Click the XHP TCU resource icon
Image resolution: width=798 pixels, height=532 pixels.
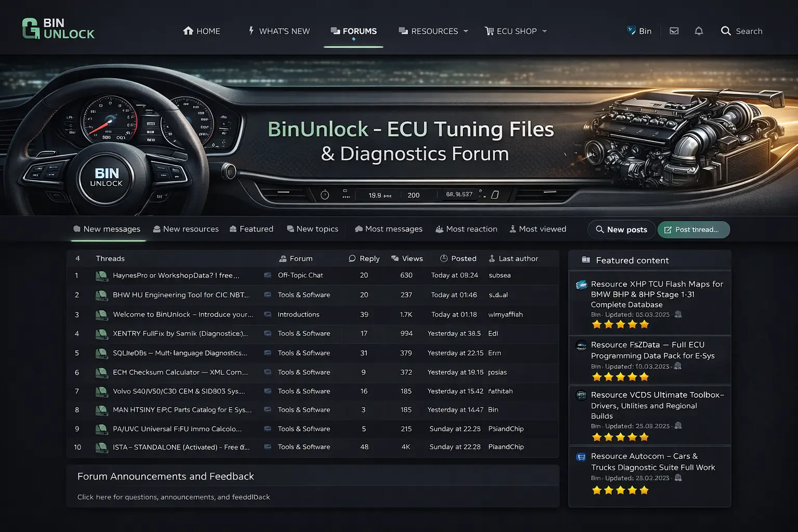click(581, 285)
